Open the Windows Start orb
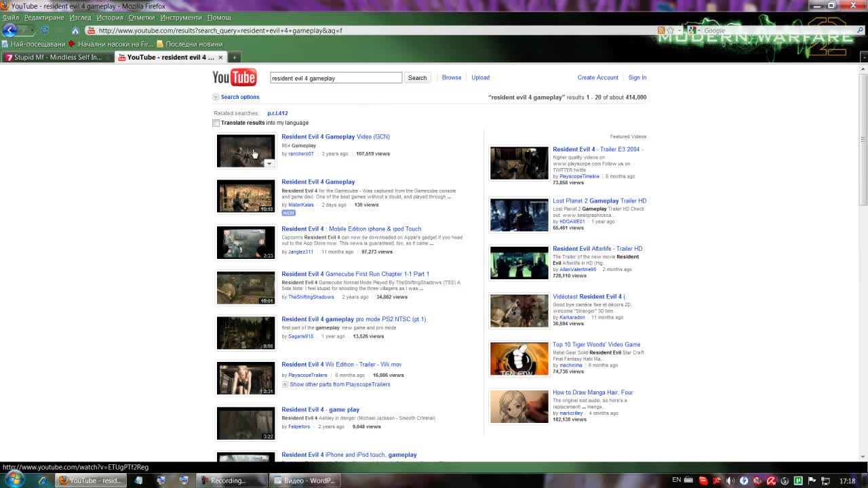The height and width of the screenshot is (488, 868). click(14, 479)
